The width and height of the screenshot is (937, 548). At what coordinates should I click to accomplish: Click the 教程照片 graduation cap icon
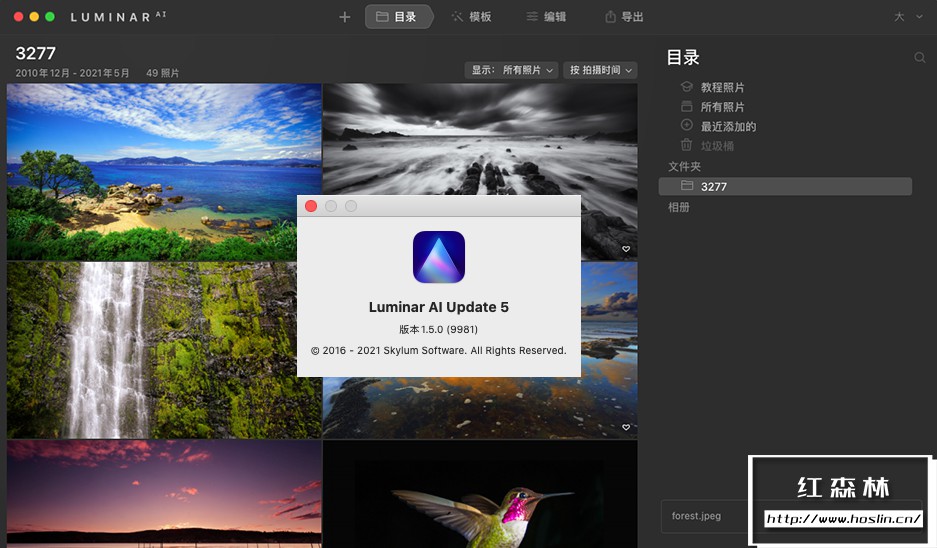coord(687,87)
